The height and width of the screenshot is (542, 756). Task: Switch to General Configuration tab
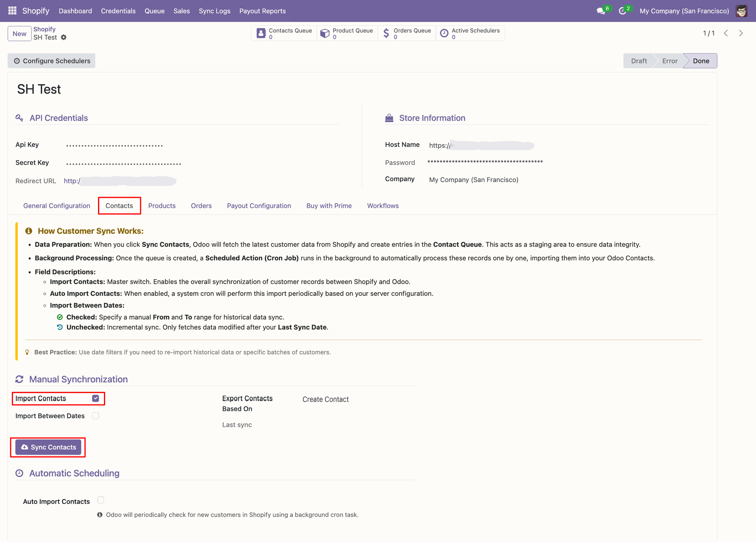pyautogui.click(x=57, y=206)
